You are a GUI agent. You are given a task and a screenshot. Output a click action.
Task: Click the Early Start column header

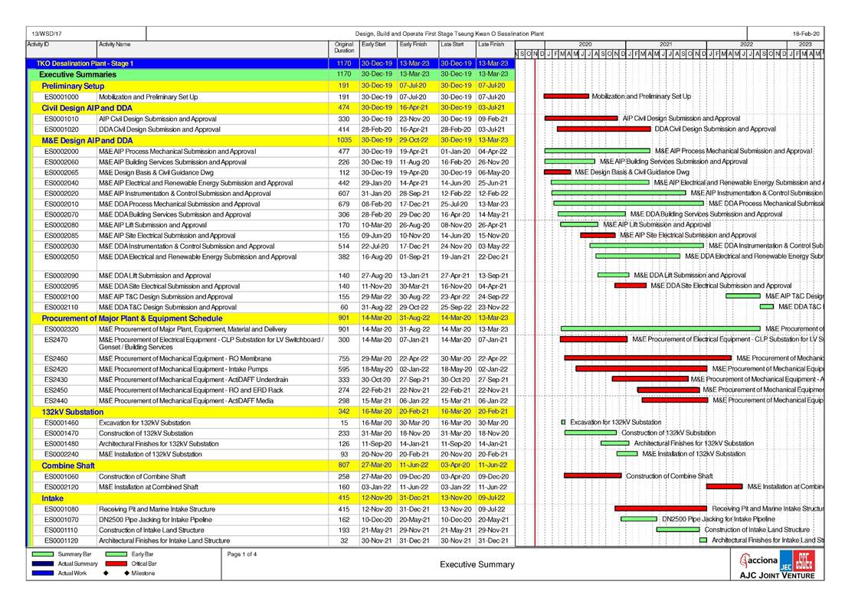tap(375, 44)
